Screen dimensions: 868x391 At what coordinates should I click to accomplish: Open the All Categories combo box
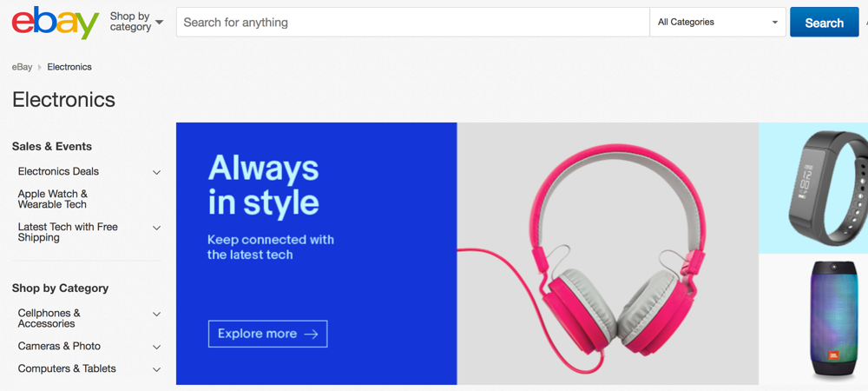pyautogui.click(x=718, y=22)
